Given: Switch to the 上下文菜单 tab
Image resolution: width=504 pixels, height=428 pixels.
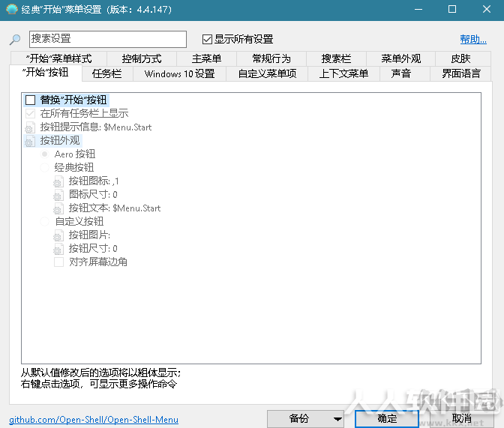Looking at the screenshot, I should pyautogui.click(x=343, y=74).
